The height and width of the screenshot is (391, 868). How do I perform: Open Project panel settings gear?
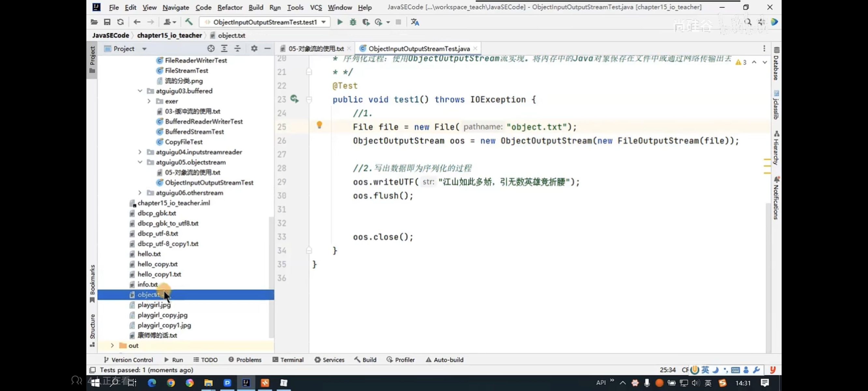(x=254, y=49)
